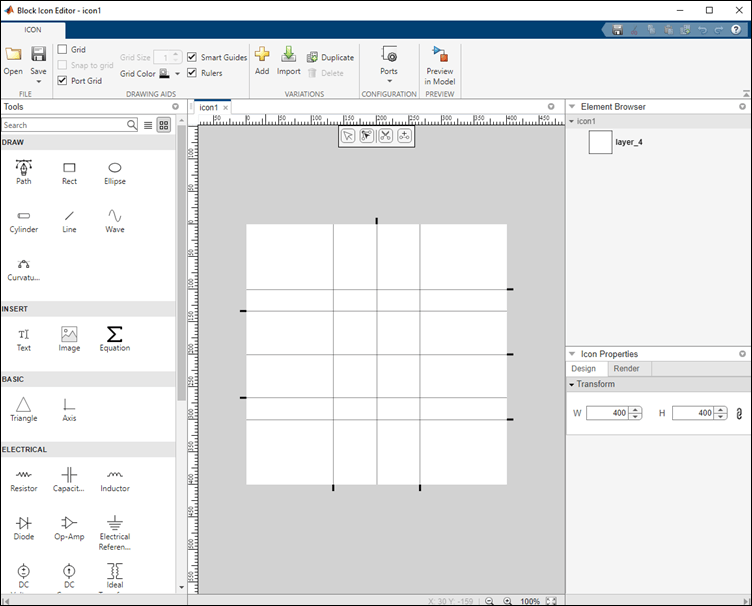The image size is (752, 606).
Task: Click the Tools search field
Action: (x=65, y=125)
